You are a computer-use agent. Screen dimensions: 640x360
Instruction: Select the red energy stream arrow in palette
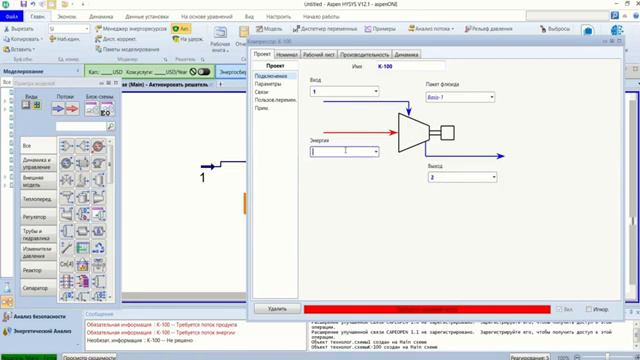pos(72,109)
